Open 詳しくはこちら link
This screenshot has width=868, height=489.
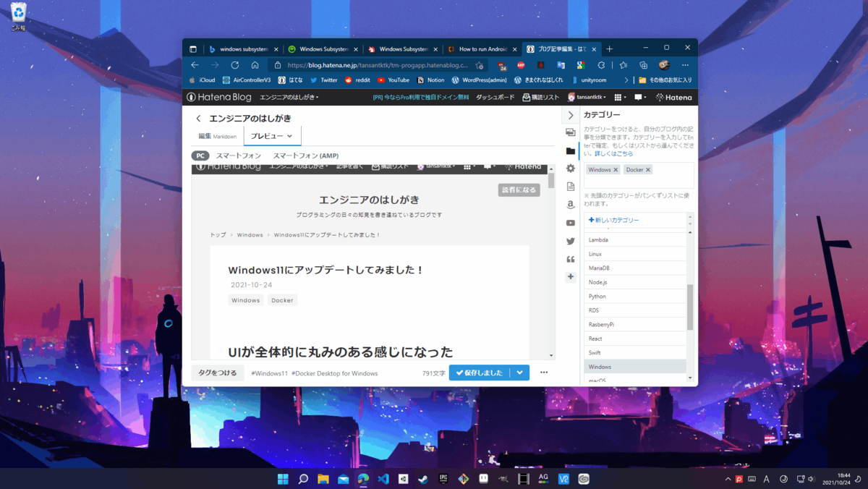[613, 154]
